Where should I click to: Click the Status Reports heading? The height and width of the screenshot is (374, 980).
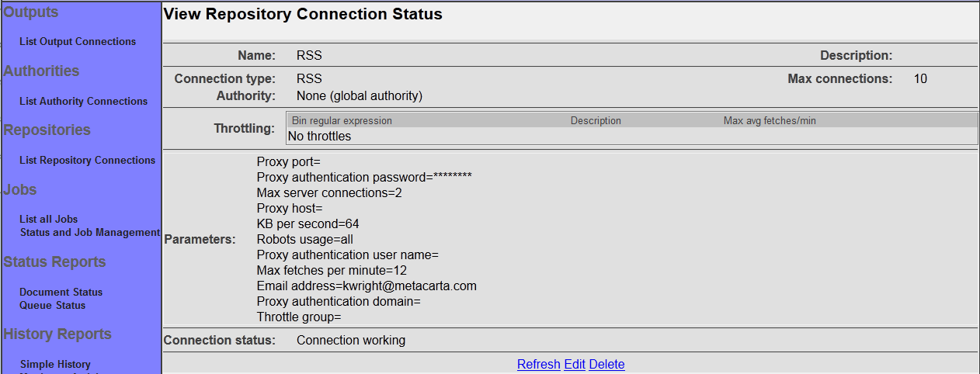coord(54,262)
